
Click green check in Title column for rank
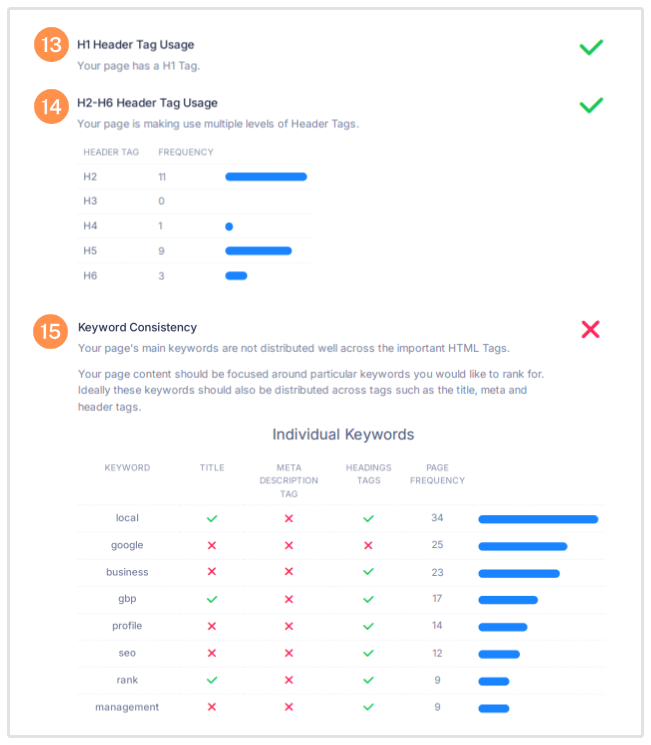(212, 680)
